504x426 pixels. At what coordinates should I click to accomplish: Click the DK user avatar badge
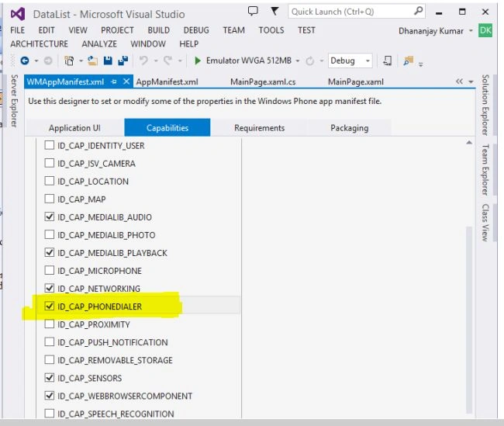485,30
